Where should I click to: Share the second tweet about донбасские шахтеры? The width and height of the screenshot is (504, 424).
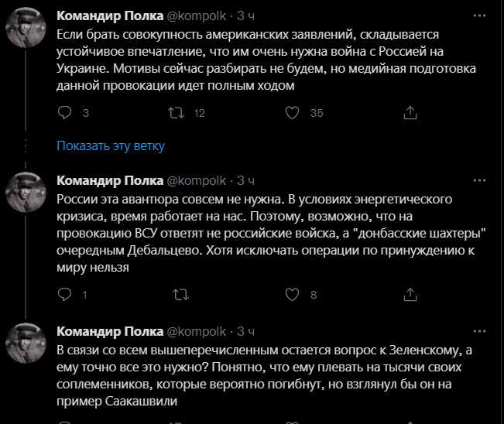click(x=410, y=294)
